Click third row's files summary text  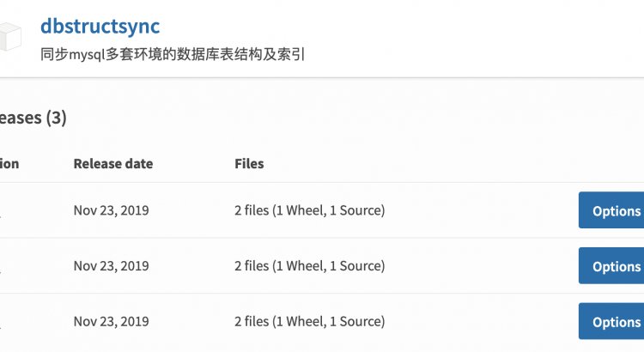click(309, 322)
